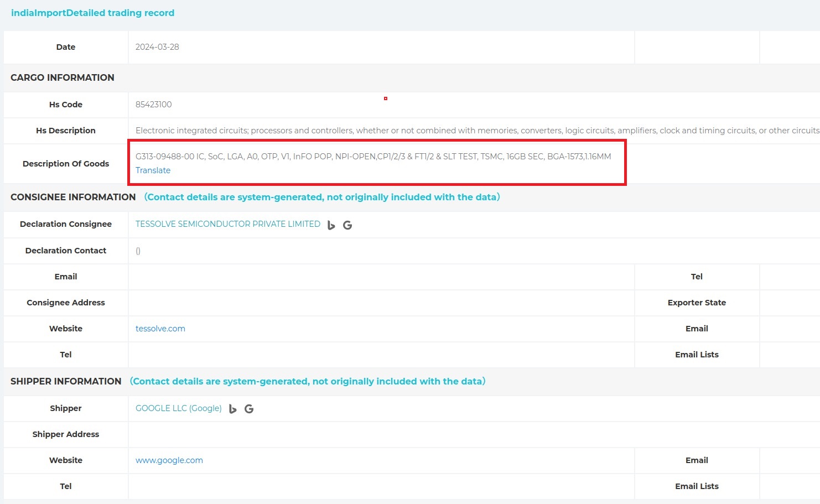820x504 pixels.
Task: Click shipper note about system-generated contact details
Action: pos(308,381)
